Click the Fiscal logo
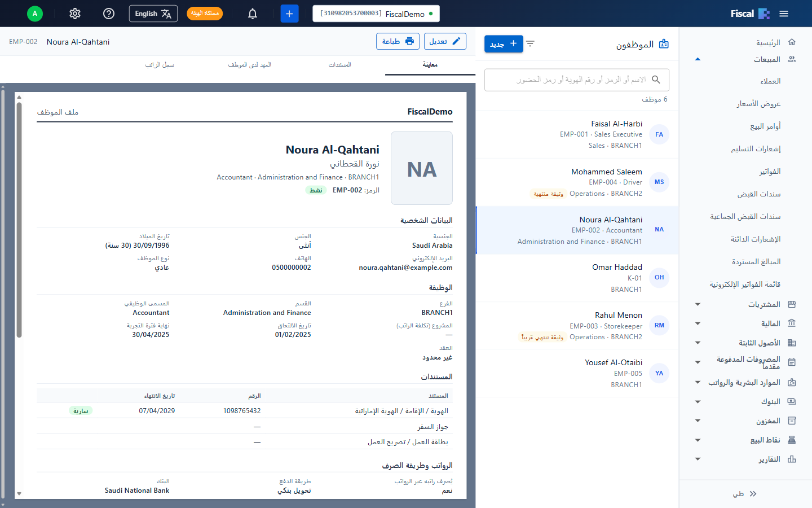The width and height of the screenshot is (812, 508). click(750, 14)
